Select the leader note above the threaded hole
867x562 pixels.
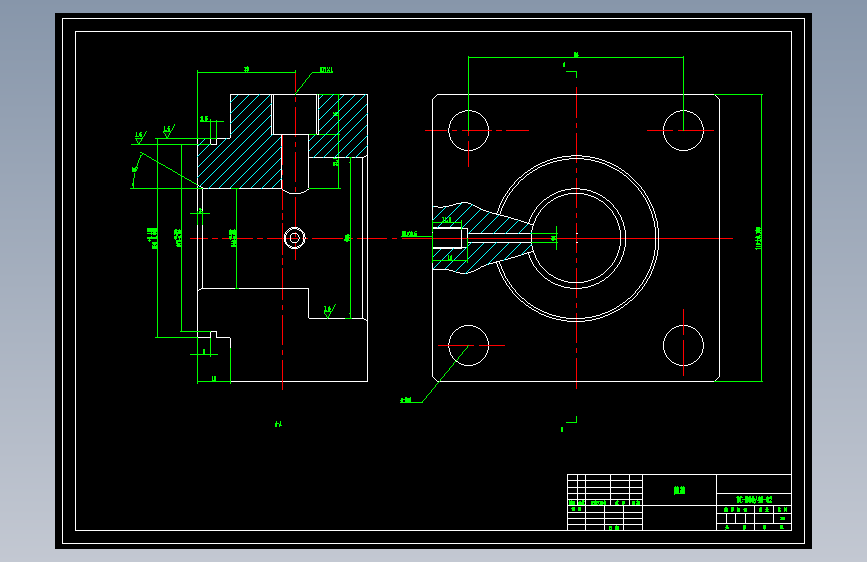click(x=326, y=70)
